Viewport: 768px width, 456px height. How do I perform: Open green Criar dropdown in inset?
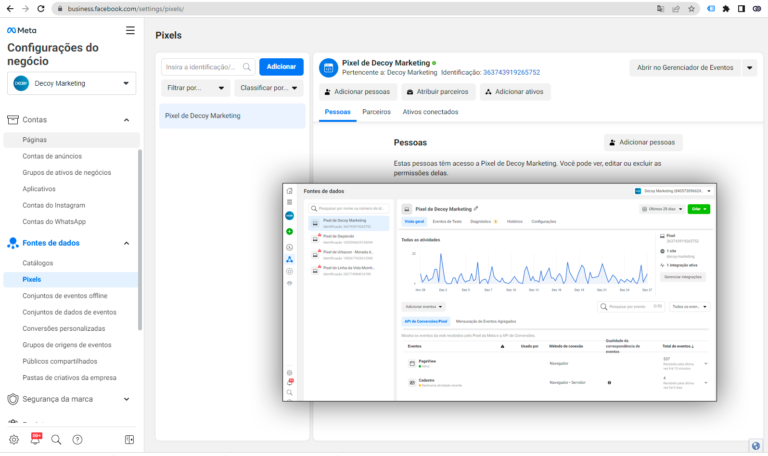pos(698,209)
